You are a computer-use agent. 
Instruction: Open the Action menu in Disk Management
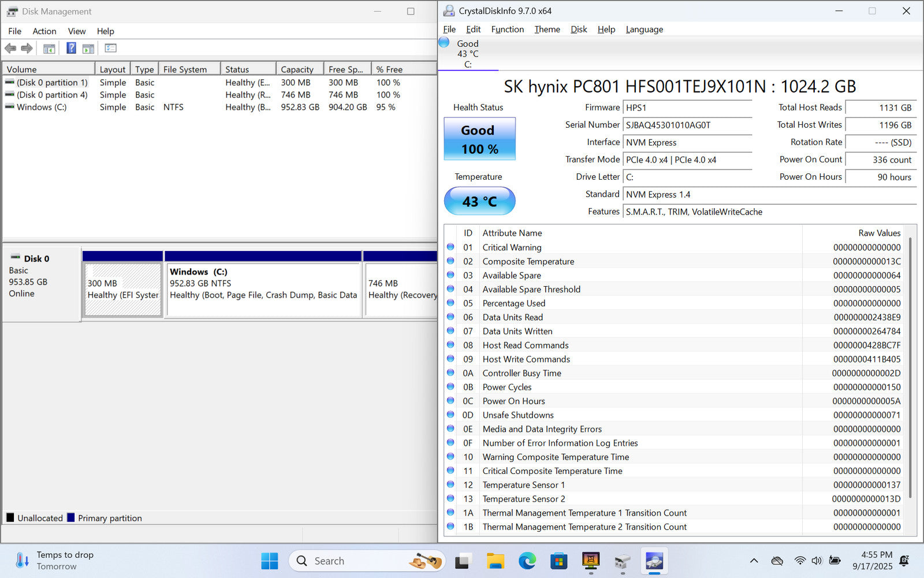click(x=44, y=31)
